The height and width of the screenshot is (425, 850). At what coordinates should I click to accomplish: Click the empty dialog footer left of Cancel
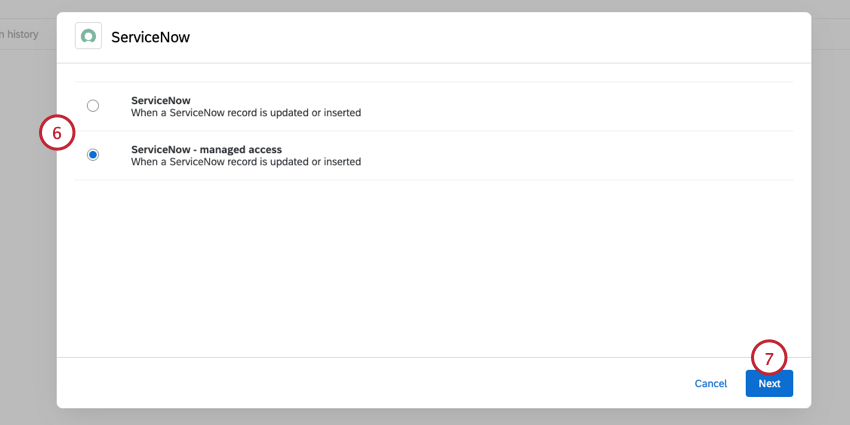(350, 383)
